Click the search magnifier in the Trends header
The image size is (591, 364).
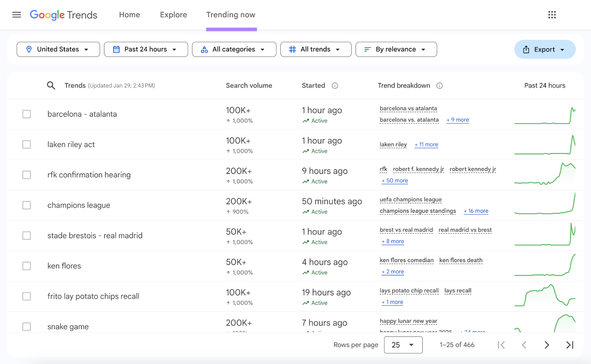point(51,85)
